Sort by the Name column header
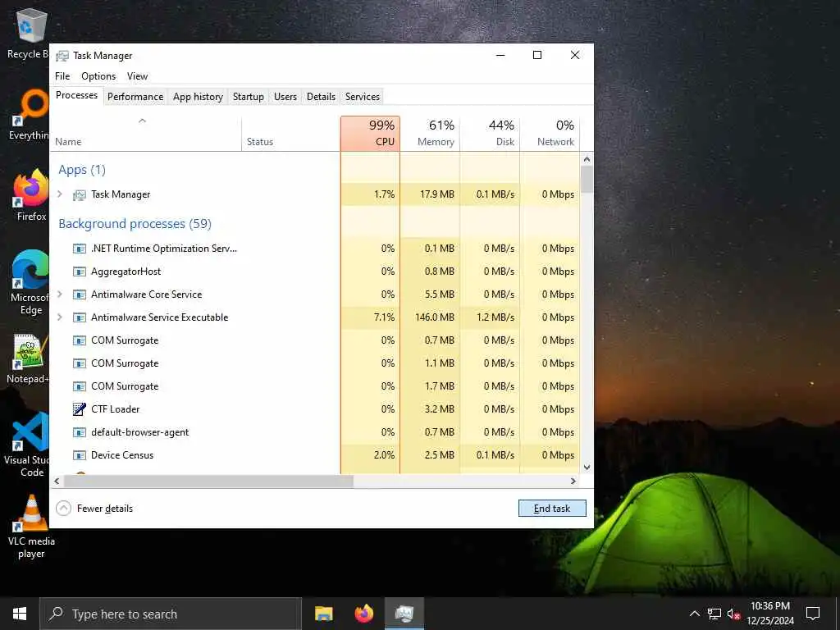The width and height of the screenshot is (840, 630). tap(146, 134)
